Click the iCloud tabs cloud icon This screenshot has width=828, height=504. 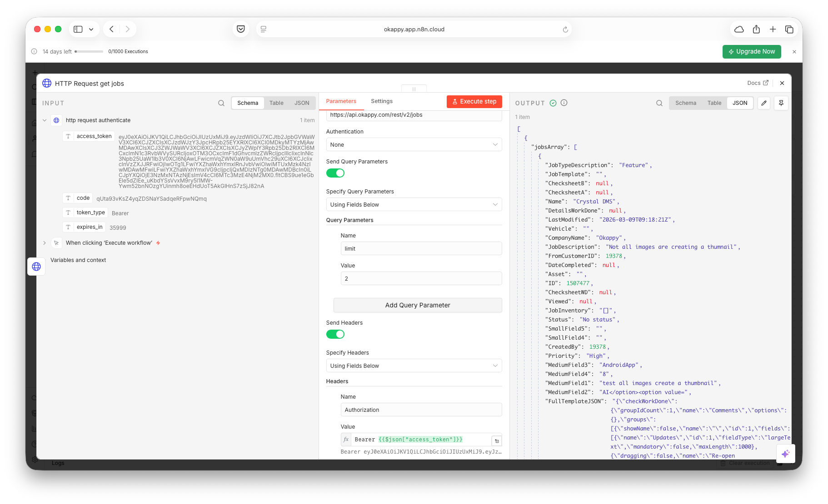[x=739, y=29]
